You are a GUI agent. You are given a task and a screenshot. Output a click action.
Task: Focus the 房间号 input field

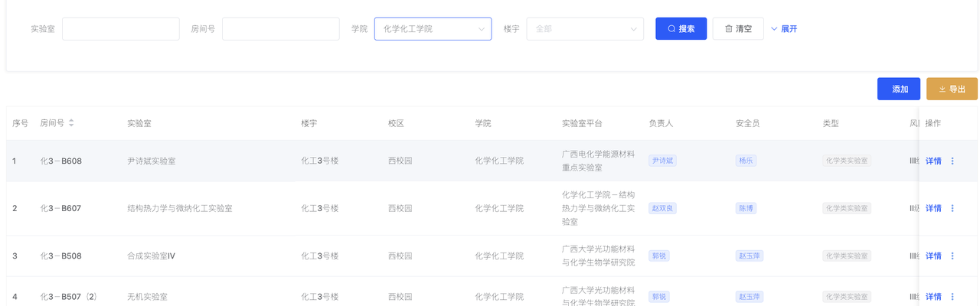(280, 28)
